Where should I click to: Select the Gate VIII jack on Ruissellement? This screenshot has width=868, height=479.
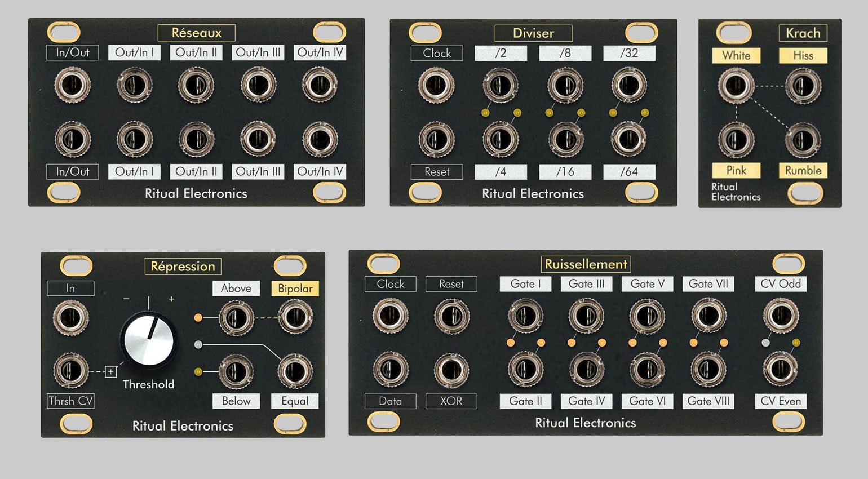[x=708, y=369]
